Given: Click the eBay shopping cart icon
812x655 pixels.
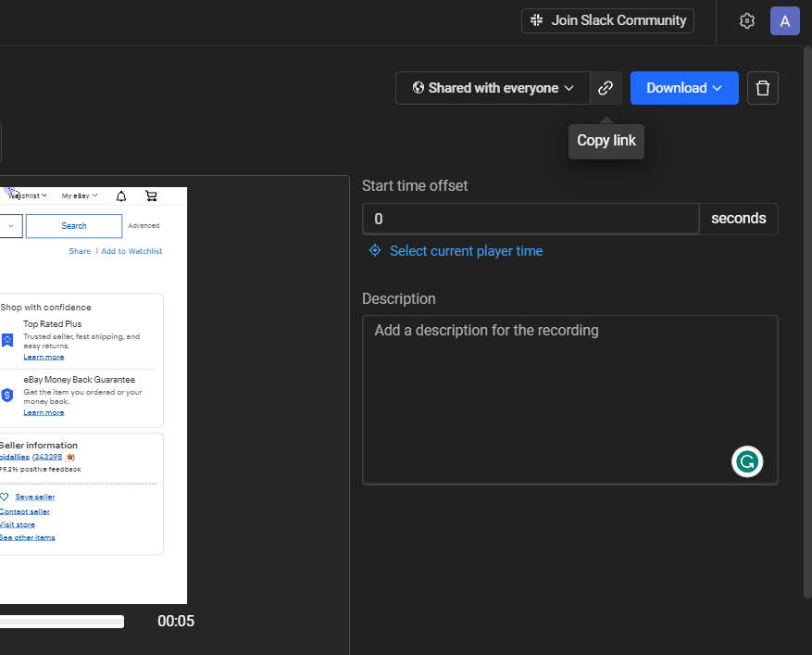Looking at the screenshot, I should coord(151,195).
